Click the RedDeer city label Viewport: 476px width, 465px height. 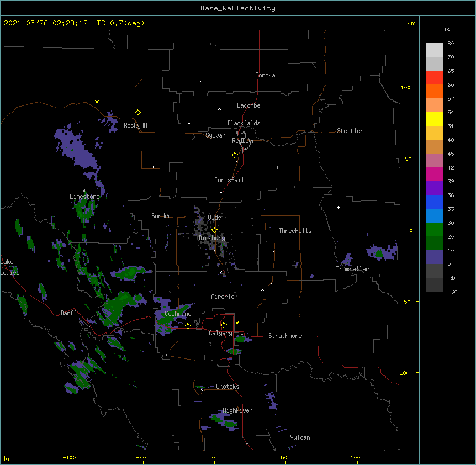[243, 141]
